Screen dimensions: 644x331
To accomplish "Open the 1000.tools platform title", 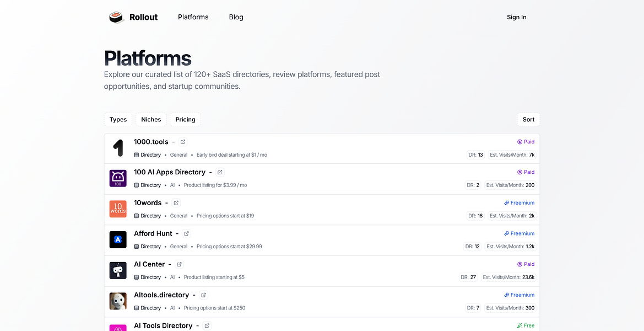I will (x=151, y=142).
